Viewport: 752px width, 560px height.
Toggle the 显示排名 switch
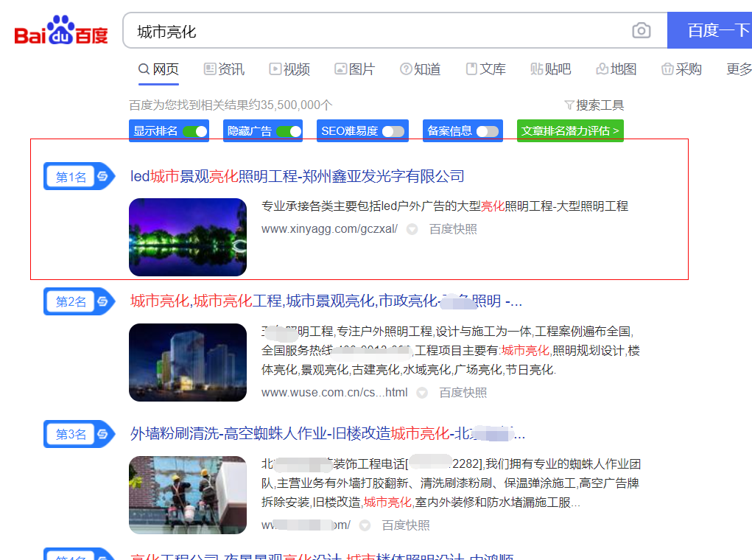pos(194,131)
